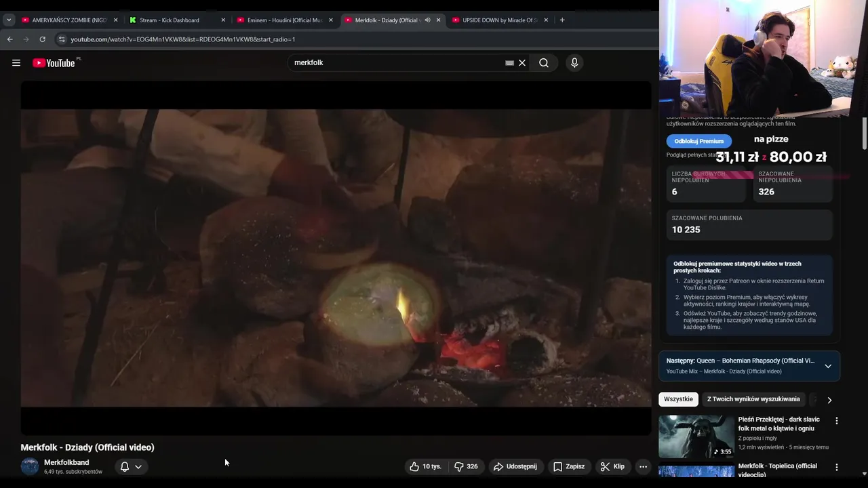Image resolution: width=868 pixels, height=488 pixels.
Task: Open the on-screen keyboard icon in search
Action: [510, 63]
